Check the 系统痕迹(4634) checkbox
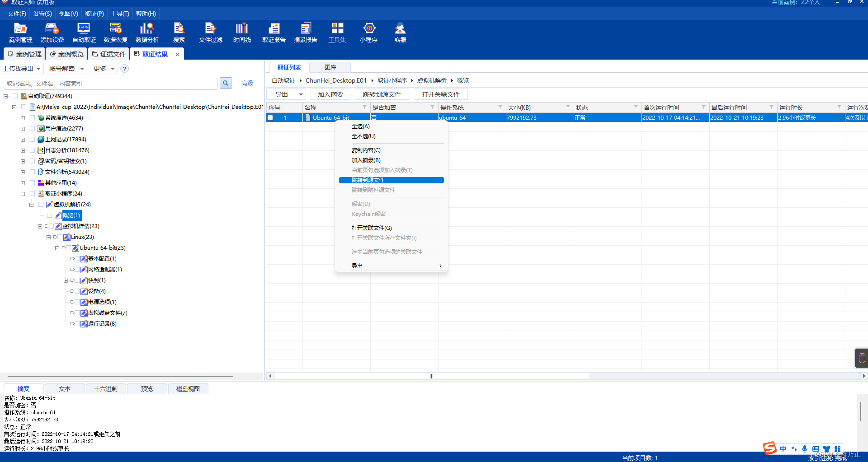 point(32,117)
